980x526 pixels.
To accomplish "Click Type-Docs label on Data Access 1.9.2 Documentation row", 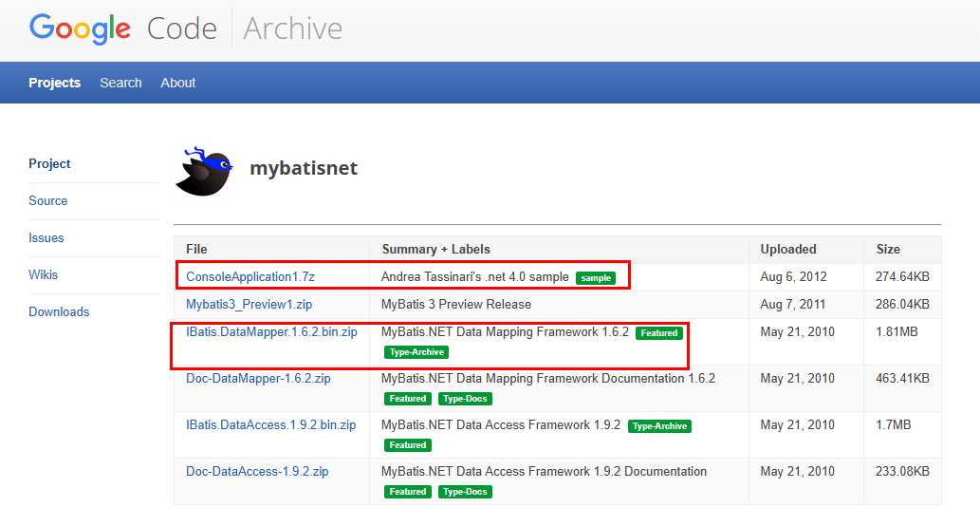I will tap(465, 492).
